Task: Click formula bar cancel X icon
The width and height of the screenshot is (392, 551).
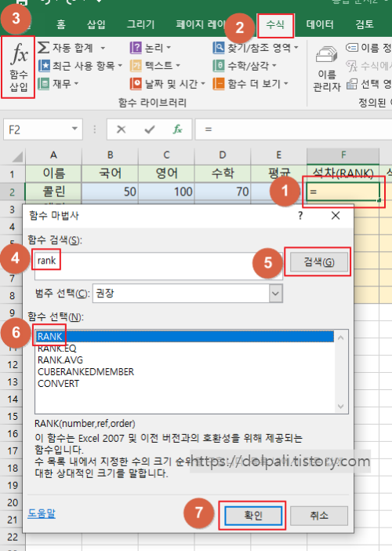Action: pos(121,130)
